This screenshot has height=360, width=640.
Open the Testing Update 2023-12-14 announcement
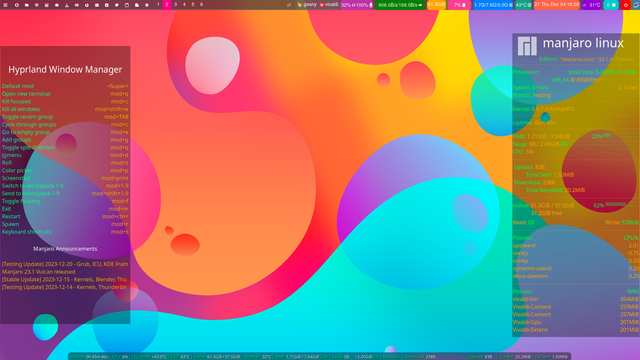click(x=64, y=287)
